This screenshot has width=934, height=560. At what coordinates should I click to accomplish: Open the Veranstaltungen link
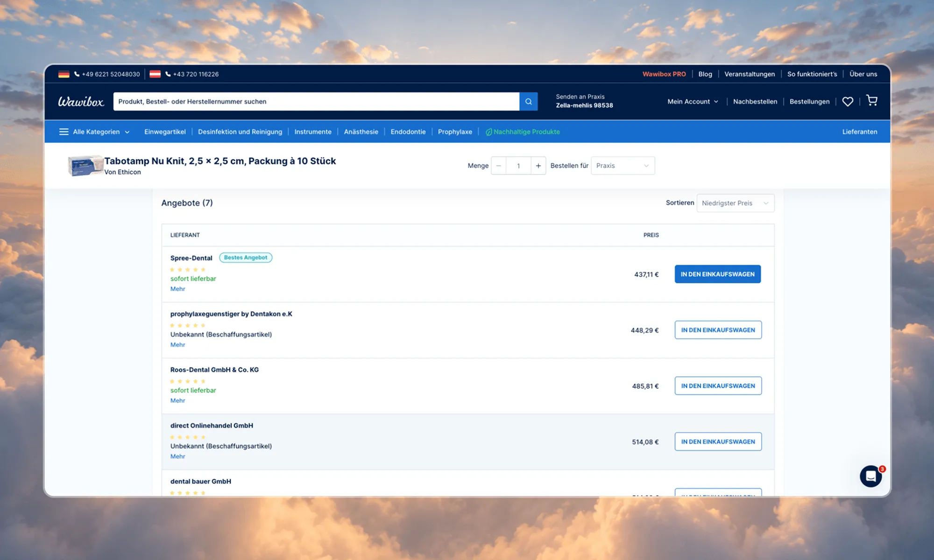point(750,74)
